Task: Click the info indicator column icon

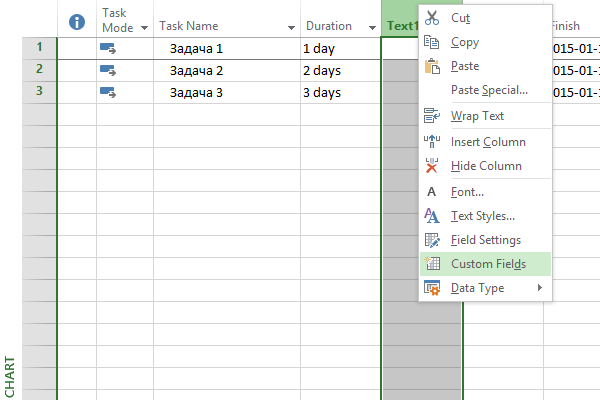Action: pyautogui.click(x=77, y=21)
